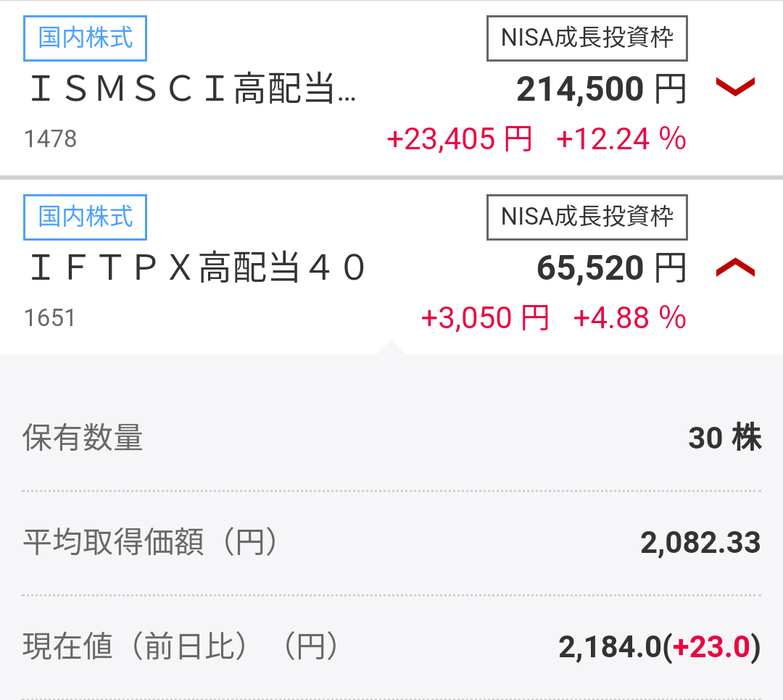This screenshot has height=700, width=783.
Task: Click the +23,405 円 profit figure
Action: click(460, 138)
